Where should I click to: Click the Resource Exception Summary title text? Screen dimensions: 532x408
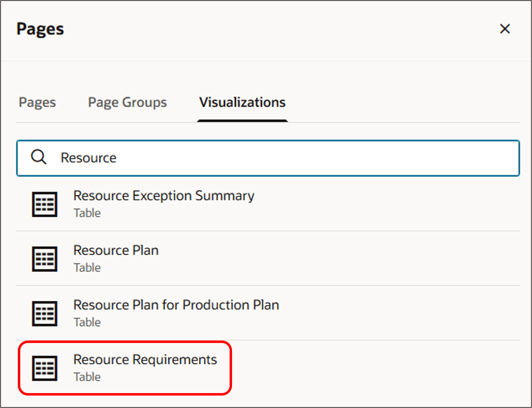pos(163,195)
